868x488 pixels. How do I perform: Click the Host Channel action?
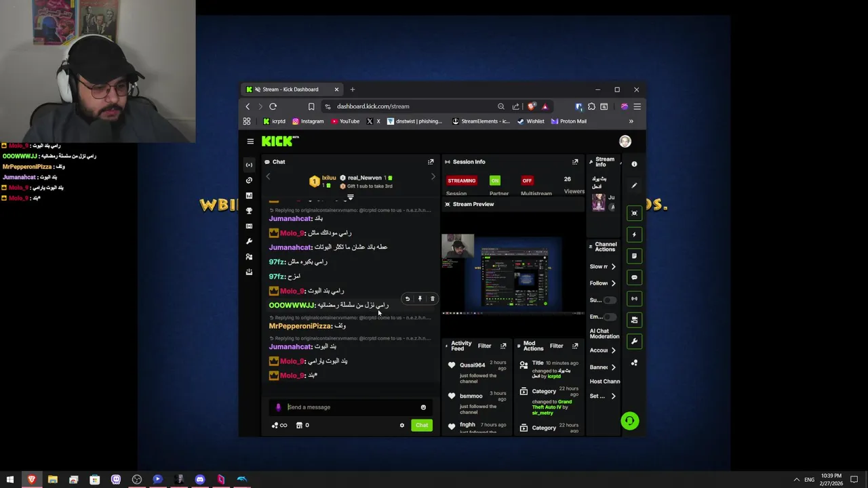(x=604, y=382)
